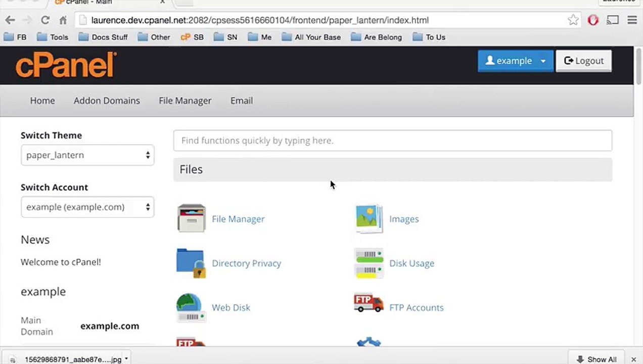Click the Cast screen icon
The image size is (643, 364).
click(x=613, y=20)
